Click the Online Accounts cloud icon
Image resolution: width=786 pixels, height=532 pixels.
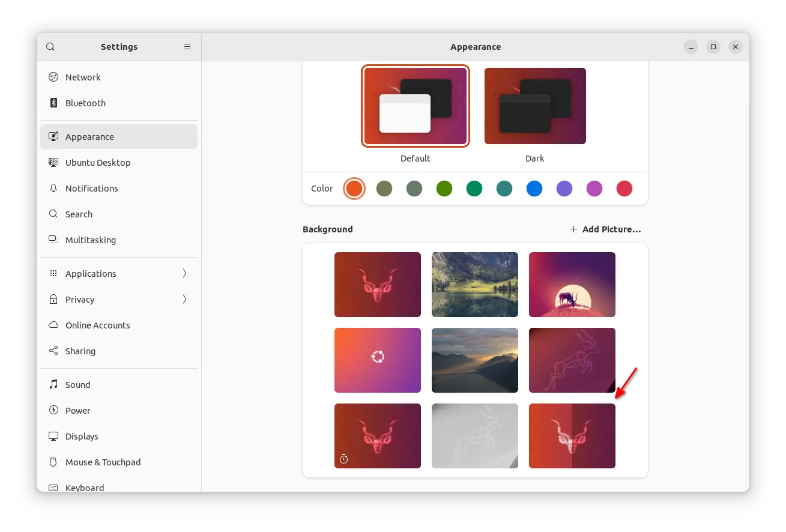point(53,325)
